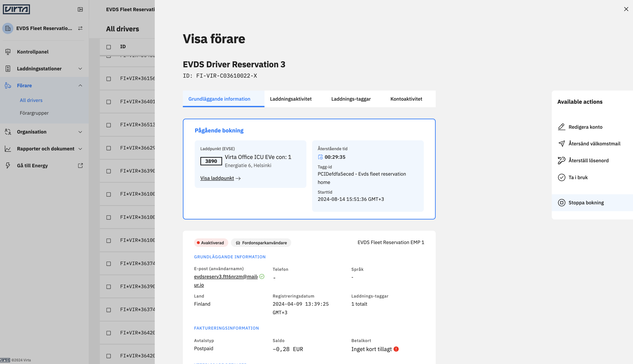Collapse the sidebar panel icon
Screen dimensions: 633x364
(80, 9)
